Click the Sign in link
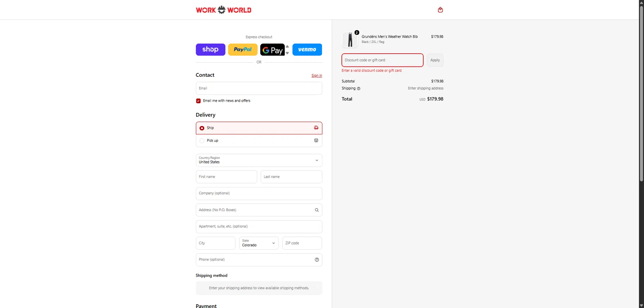The height and width of the screenshot is (308, 644). click(x=317, y=75)
